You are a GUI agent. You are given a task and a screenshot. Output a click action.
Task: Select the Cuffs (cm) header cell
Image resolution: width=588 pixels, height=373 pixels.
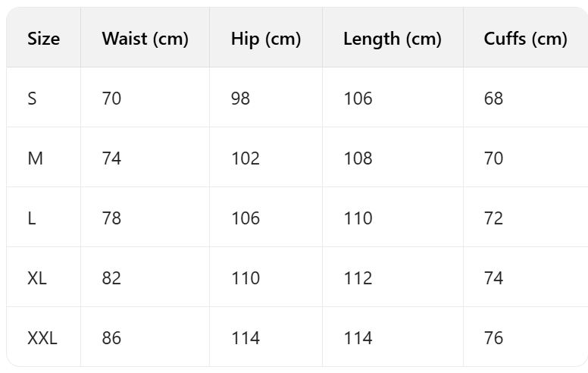(525, 39)
